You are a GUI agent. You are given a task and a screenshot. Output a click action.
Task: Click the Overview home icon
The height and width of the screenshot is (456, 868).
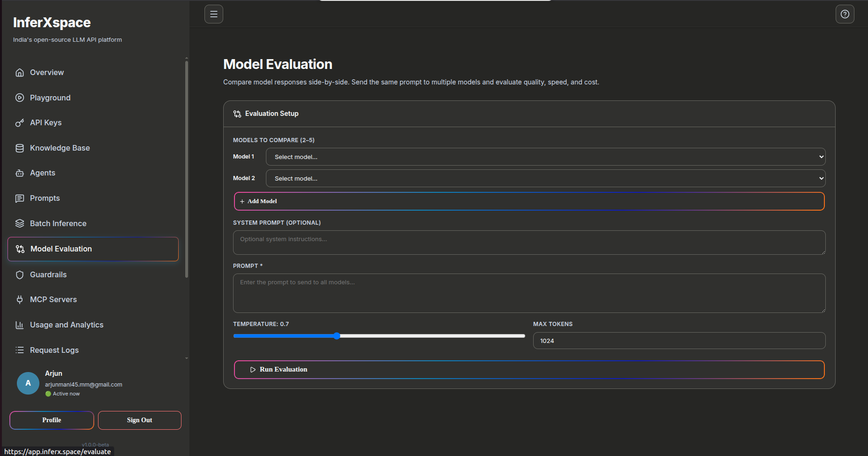[x=20, y=73]
